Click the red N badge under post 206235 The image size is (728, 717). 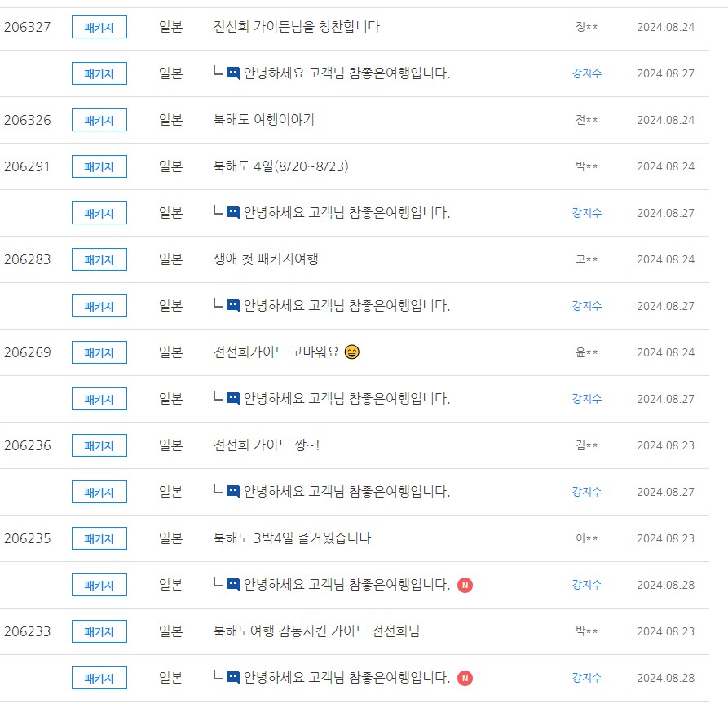point(465,585)
